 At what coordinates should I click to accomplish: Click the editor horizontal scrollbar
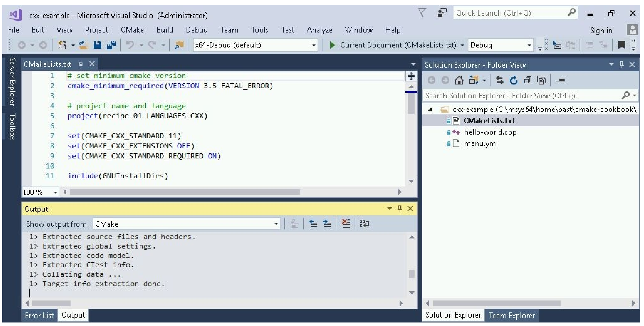pos(184,192)
